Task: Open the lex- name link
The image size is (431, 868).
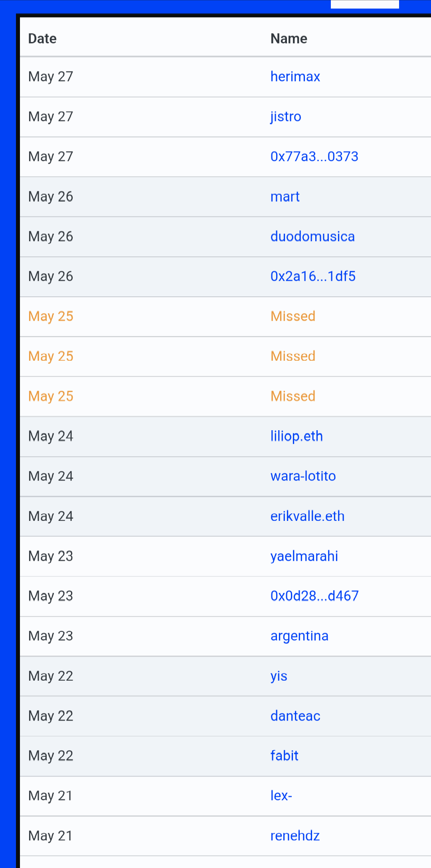Action: (281, 795)
